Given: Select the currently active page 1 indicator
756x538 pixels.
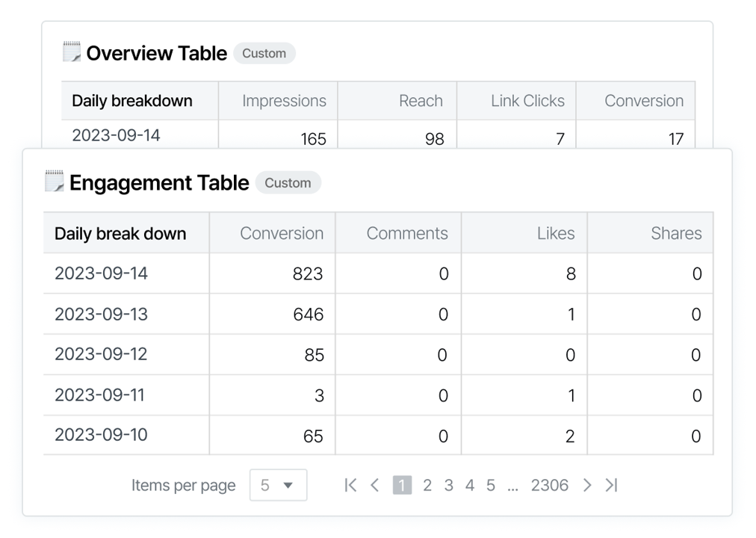Looking at the screenshot, I should 402,485.
